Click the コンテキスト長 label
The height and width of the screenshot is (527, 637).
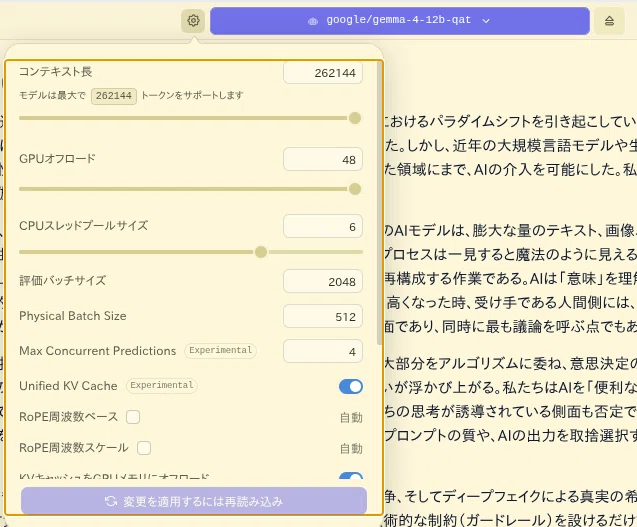[56, 72]
